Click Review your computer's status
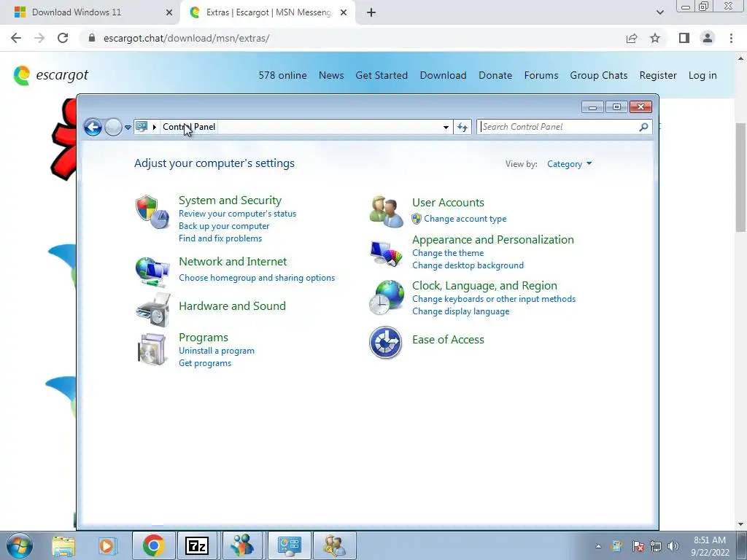Viewport: 747px width, 560px height. (x=237, y=214)
